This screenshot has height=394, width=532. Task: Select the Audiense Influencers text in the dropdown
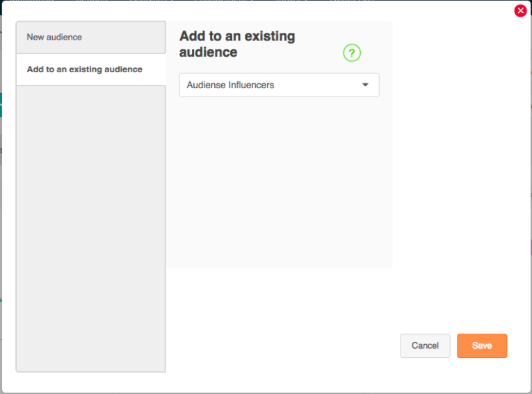(x=230, y=85)
